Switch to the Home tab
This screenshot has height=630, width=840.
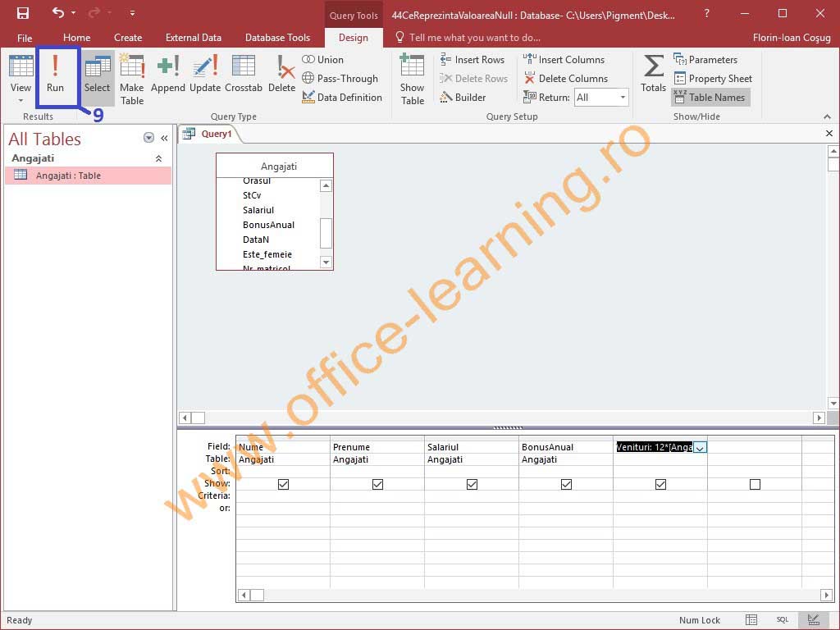tap(76, 38)
